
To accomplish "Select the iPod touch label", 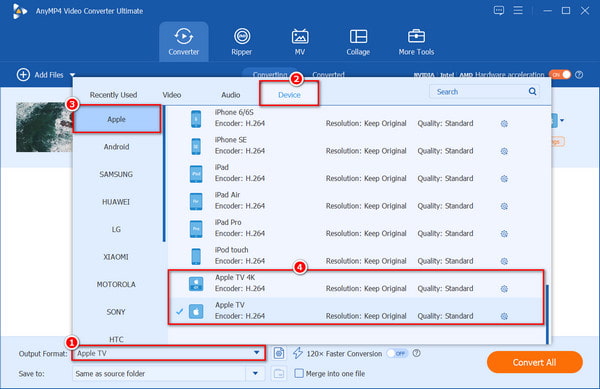I will click(x=231, y=250).
